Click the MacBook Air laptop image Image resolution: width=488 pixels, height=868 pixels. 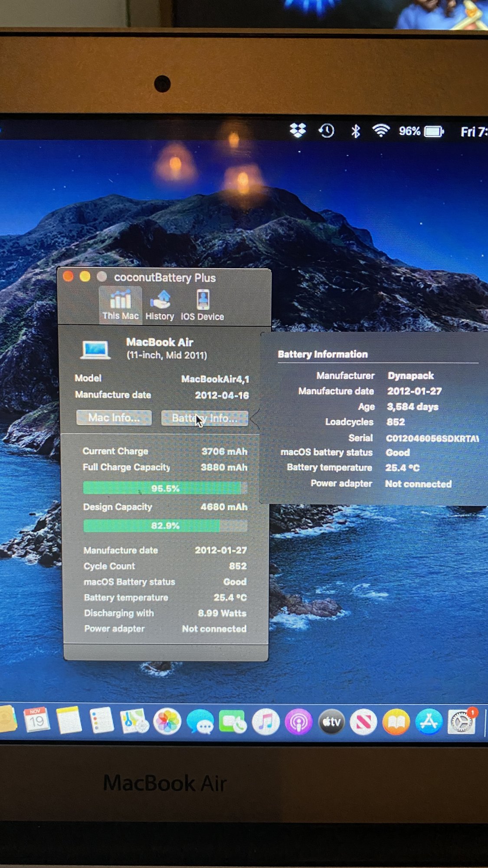(x=95, y=349)
